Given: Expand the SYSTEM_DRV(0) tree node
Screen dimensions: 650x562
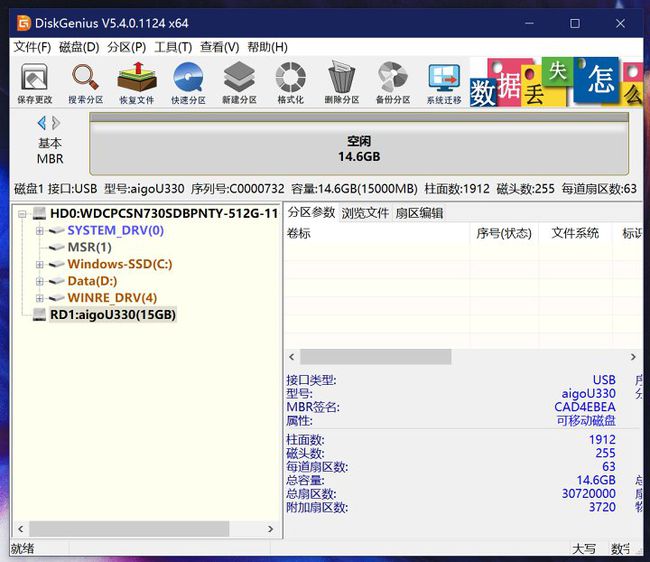Looking at the screenshot, I should [x=39, y=231].
